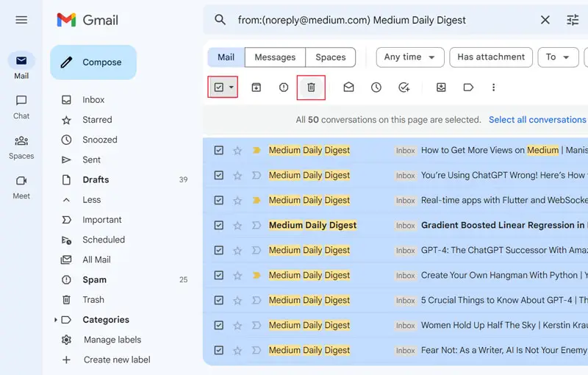
Task: Click the Snooze clock icon in toolbar
Action: click(x=376, y=87)
